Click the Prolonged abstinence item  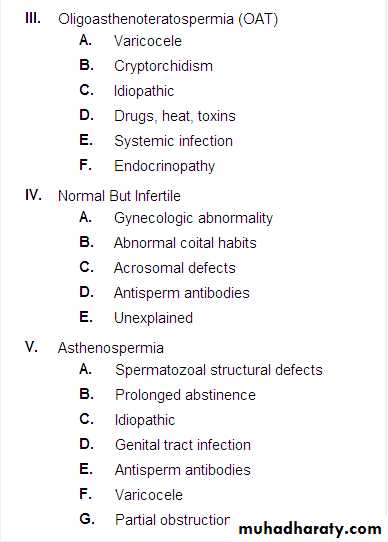pos(185,395)
